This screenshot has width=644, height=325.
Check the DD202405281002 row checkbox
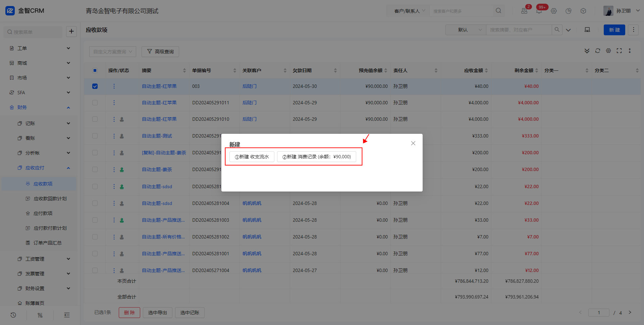[95, 237]
